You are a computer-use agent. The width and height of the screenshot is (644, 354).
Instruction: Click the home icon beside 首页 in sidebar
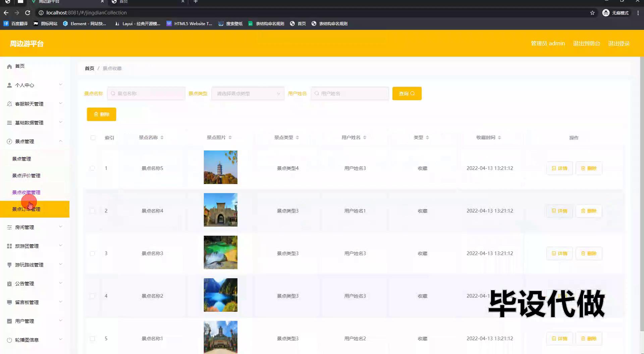click(9, 66)
